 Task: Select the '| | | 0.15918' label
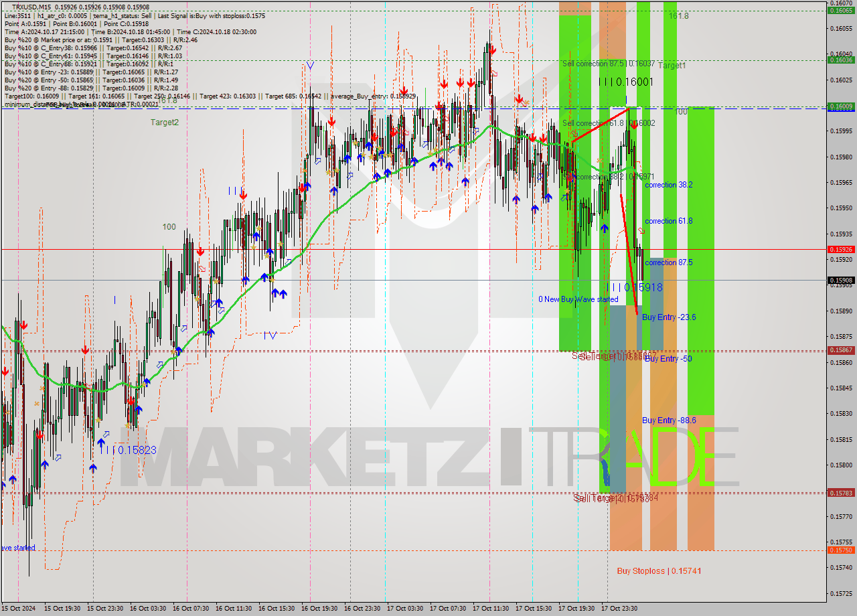(636, 287)
